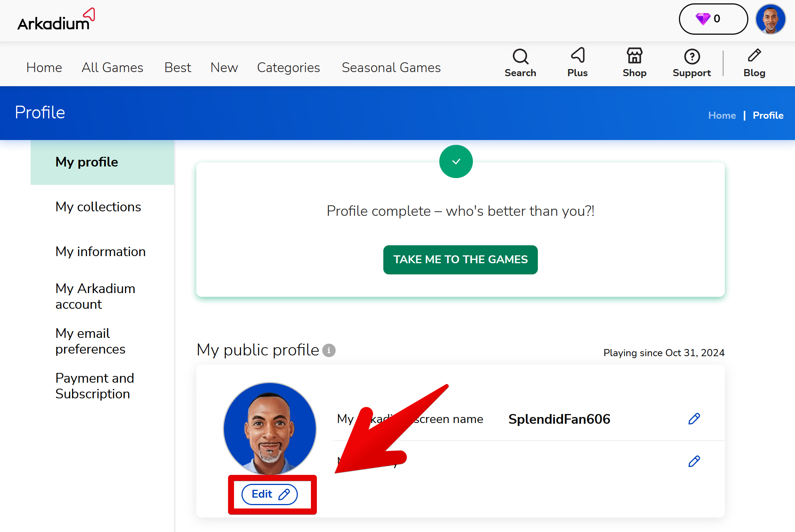Click the Plus rocket icon

(x=577, y=63)
